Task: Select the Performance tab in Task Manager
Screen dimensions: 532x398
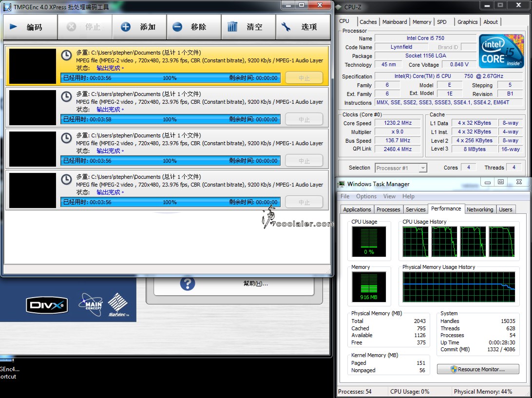Action: pyautogui.click(x=446, y=208)
